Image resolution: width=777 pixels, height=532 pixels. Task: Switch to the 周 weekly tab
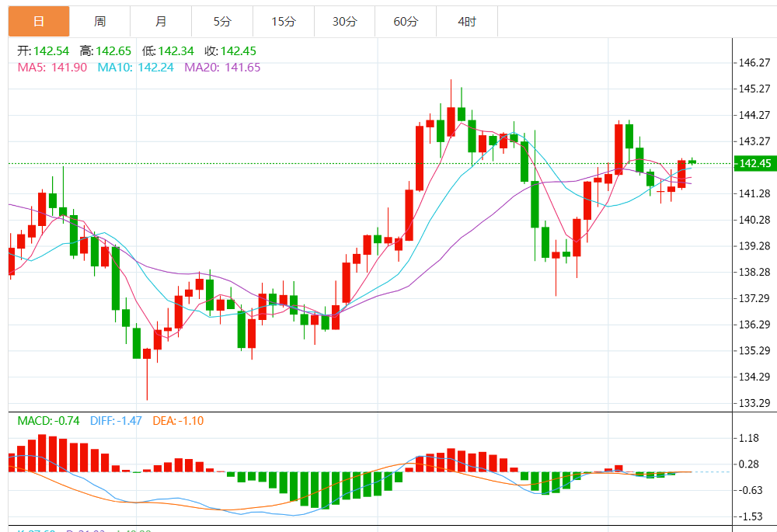[x=100, y=21]
